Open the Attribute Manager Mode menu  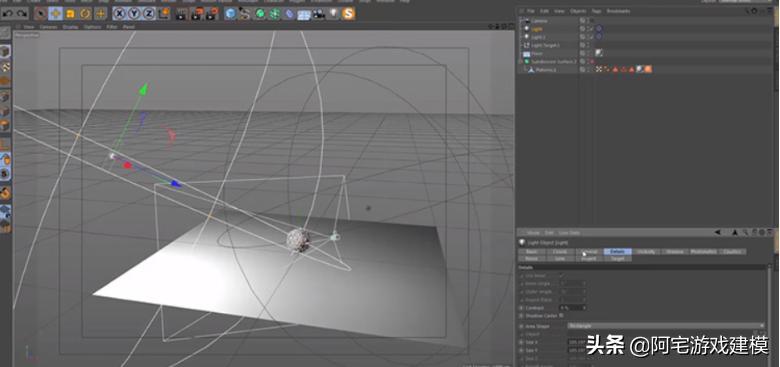533,233
